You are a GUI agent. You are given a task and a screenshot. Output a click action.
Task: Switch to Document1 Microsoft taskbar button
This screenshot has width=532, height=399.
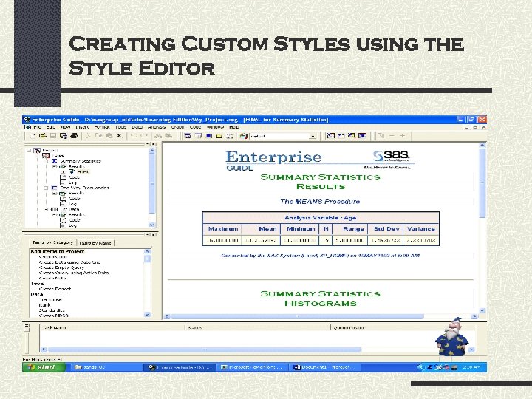pos(324,367)
